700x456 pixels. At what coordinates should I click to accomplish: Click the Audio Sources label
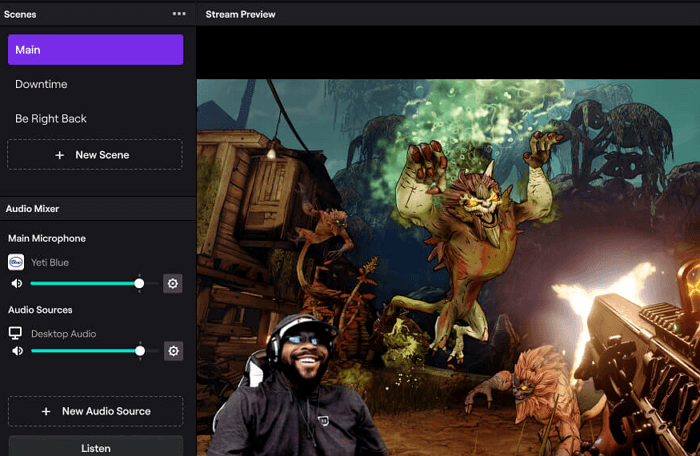click(40, 310)
